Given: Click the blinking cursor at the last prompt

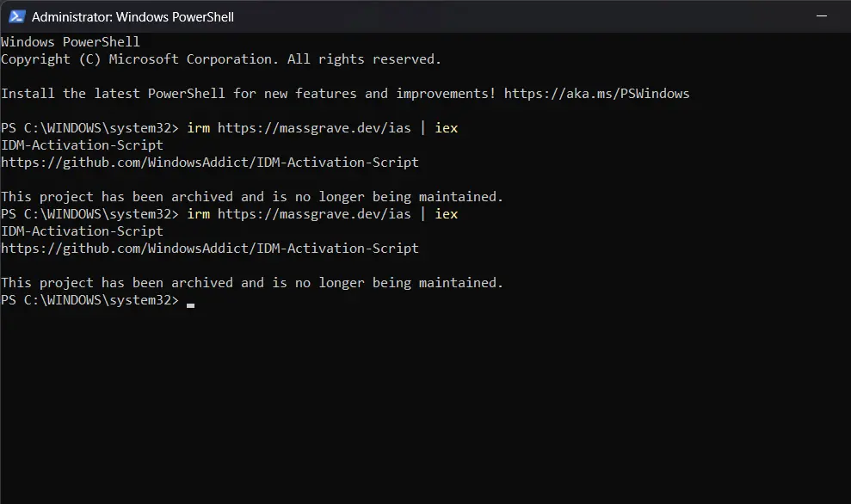Looking at the screenshot, I should coord(190,305).
